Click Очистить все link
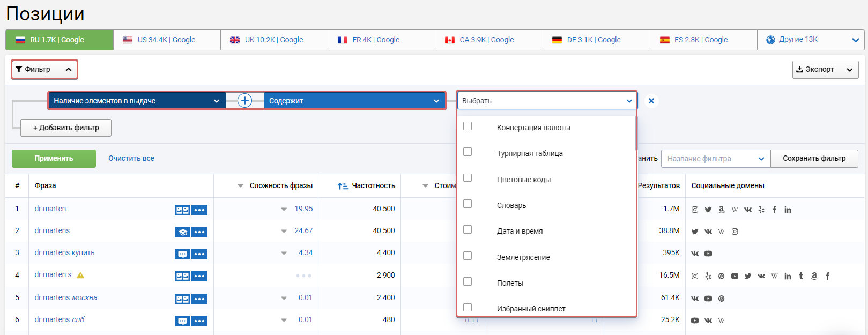Screen dimensions: 868x335 131,159
